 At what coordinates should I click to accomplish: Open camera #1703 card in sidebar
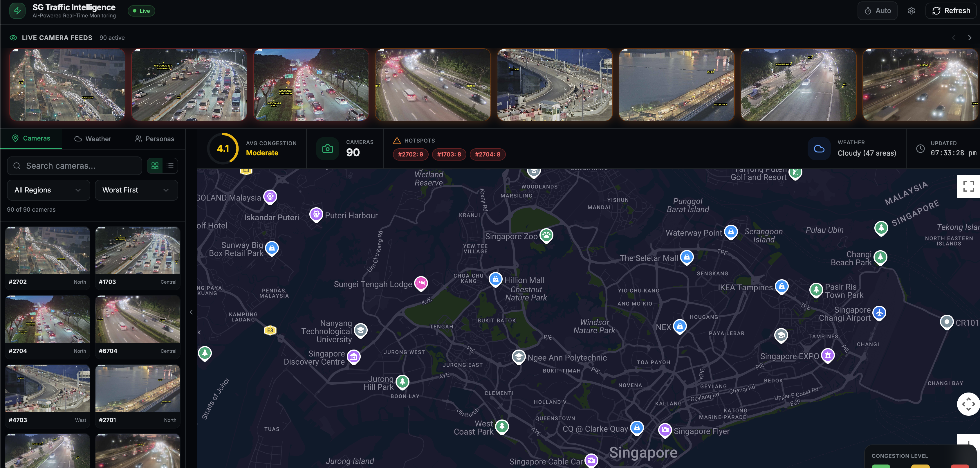[138, 258]
